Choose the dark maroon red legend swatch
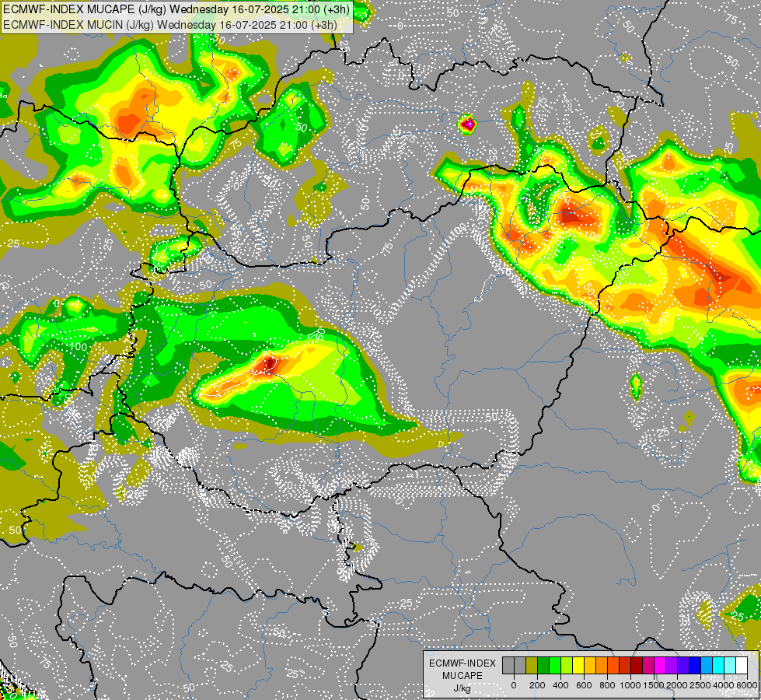Screen dimensions: 761x700 637,665
